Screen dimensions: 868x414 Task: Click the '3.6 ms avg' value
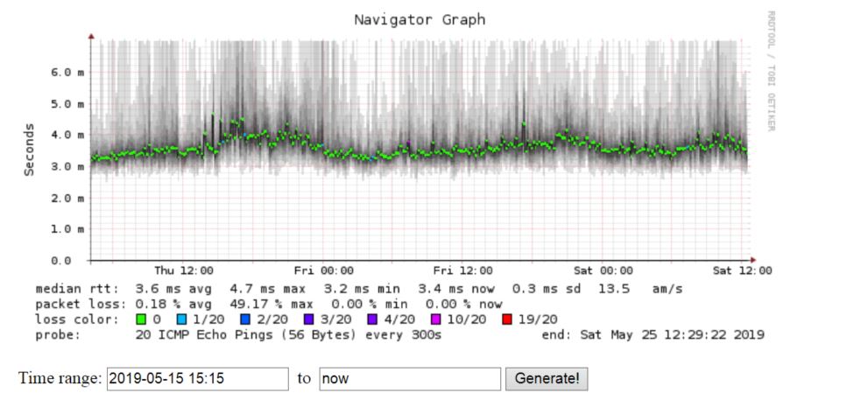pyautogui.click(x=173, y=289)
